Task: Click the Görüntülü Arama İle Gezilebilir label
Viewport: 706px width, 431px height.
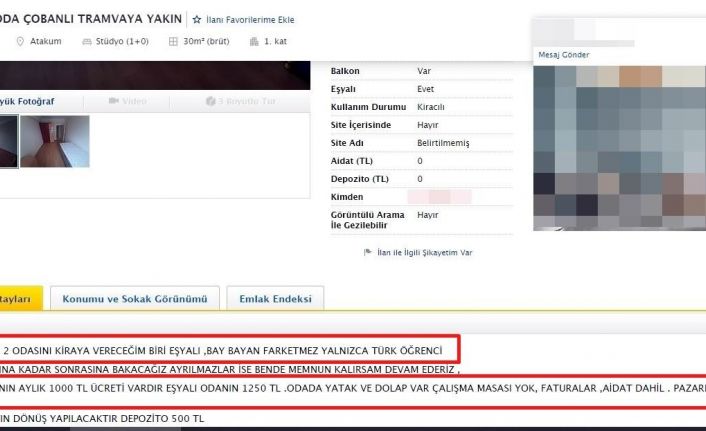Action: coord(367,220)
